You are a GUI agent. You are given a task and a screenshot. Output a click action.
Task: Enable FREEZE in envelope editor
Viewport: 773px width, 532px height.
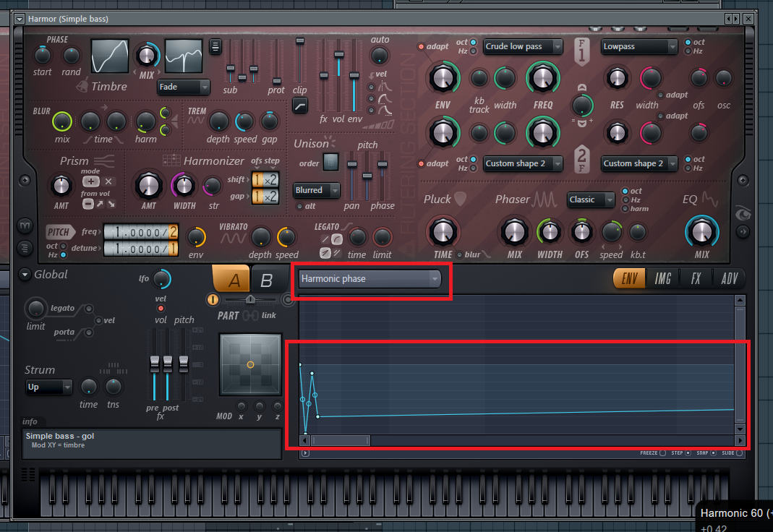(662, 453)
